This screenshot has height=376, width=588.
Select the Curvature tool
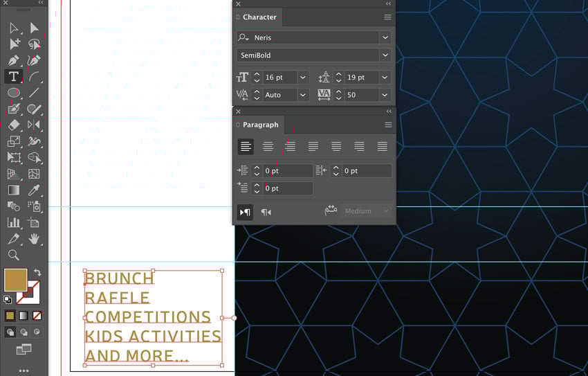[x=34, y=60]
